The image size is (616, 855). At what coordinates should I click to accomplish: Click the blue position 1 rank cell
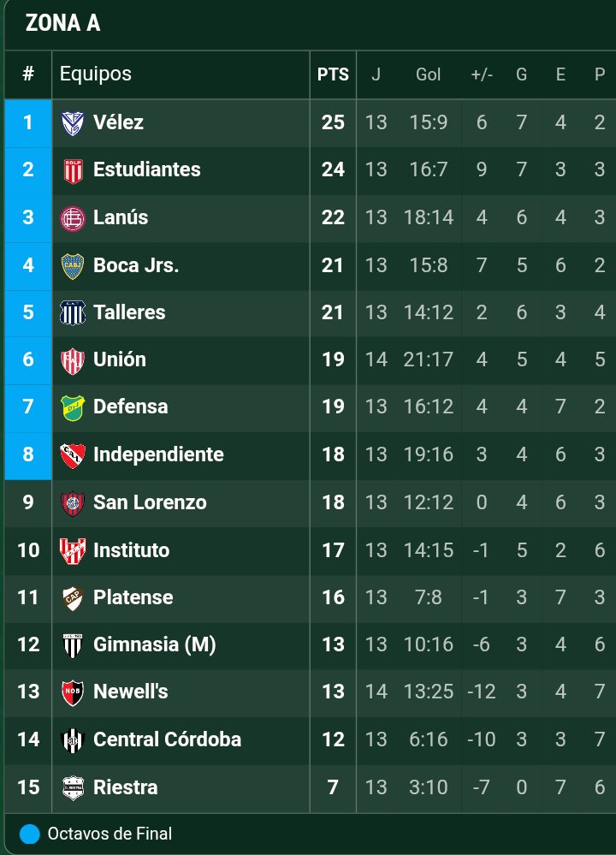coord(28,123)
